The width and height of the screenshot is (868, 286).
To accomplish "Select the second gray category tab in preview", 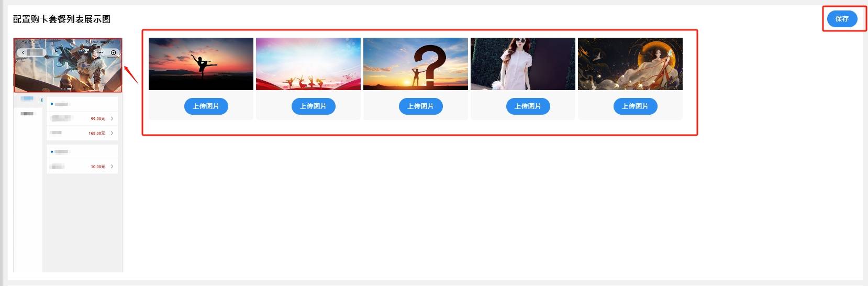I will click(27, 114).
